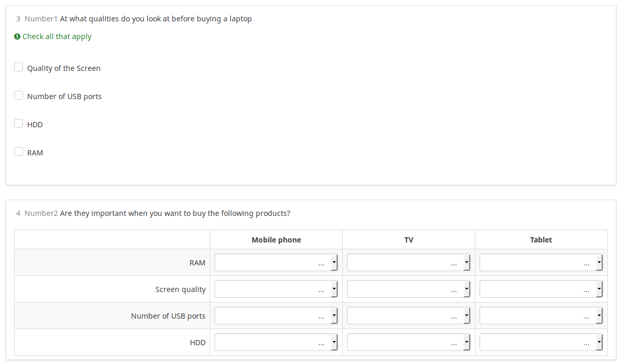
Task: Click the Mobile phone column header
Action: 276,240
